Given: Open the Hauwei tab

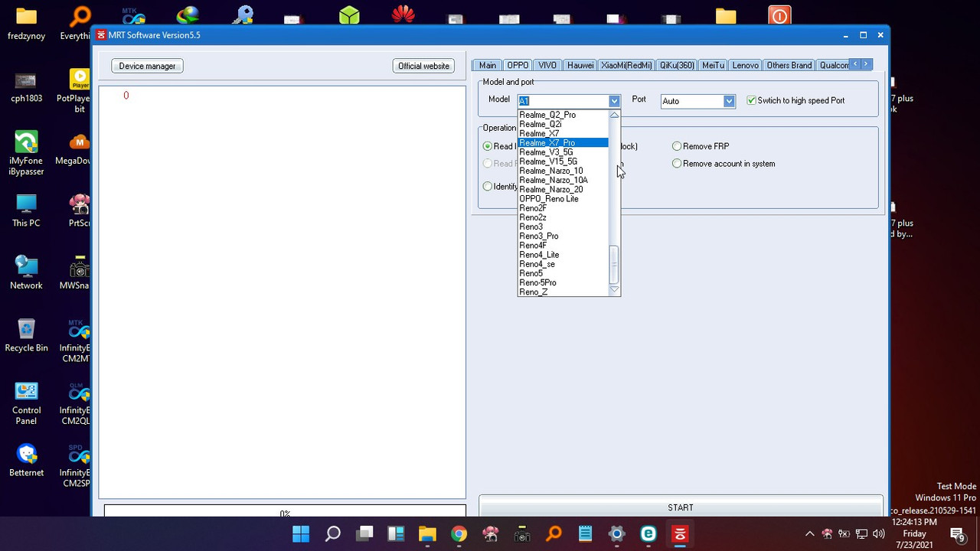Looking at the screenshot, I should click(580, 66).
